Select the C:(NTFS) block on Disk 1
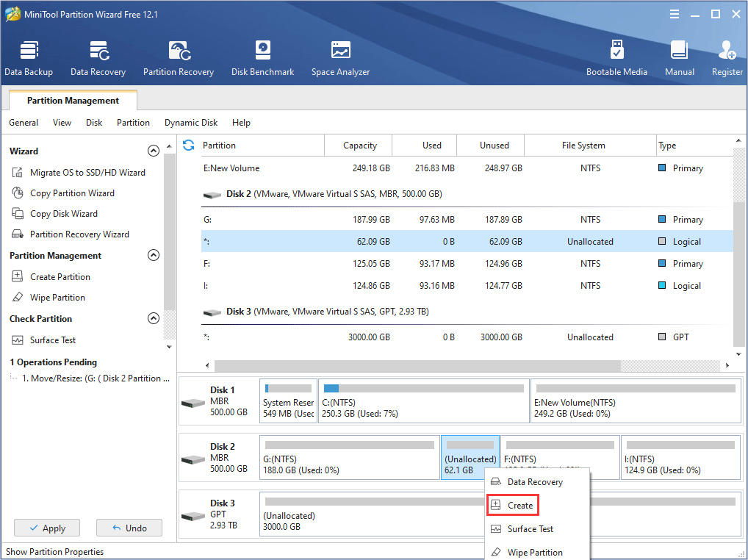 point(424,401)
